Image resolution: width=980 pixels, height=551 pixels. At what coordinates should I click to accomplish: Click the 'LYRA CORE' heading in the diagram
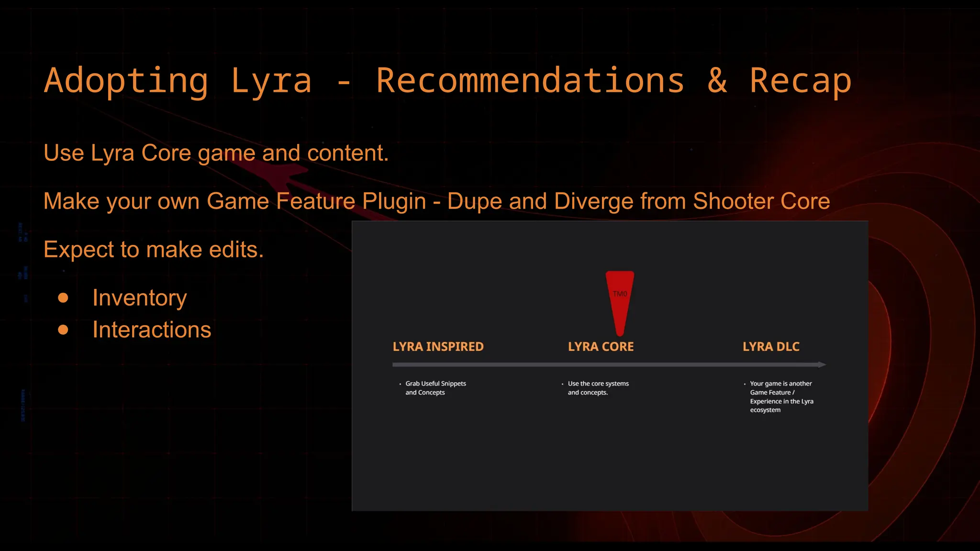(x=601, y=346)
